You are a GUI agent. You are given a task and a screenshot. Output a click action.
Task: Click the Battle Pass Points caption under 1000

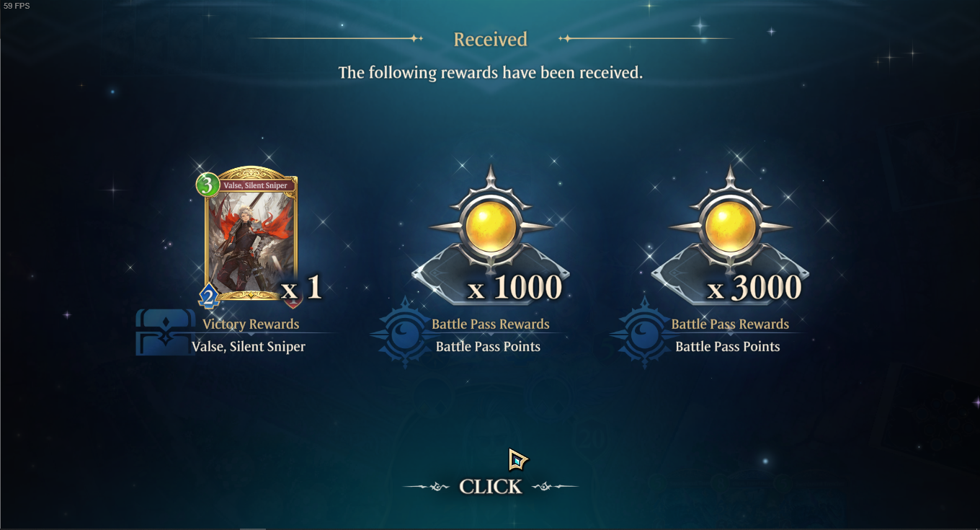point(488,347)
